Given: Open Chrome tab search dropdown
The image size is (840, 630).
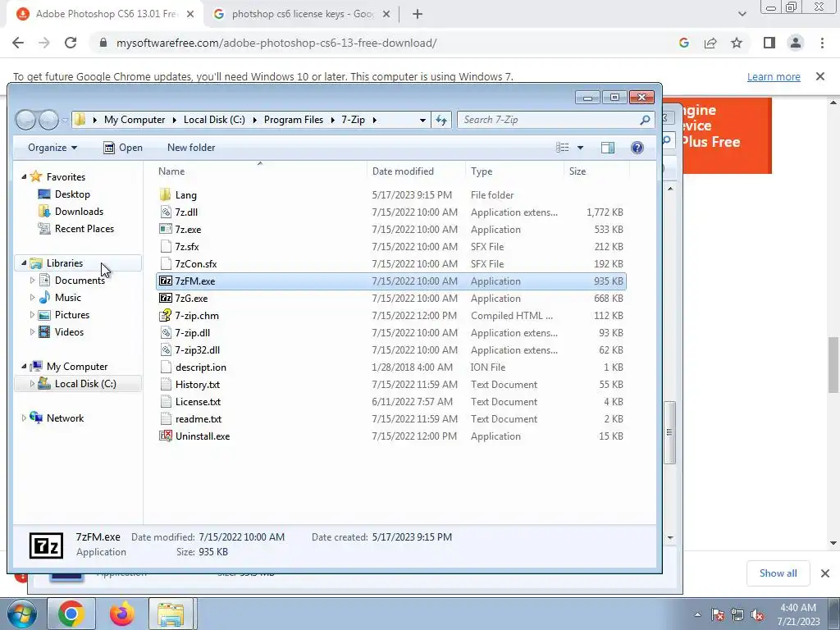Looking at the screenshot, I should [742, 14].
